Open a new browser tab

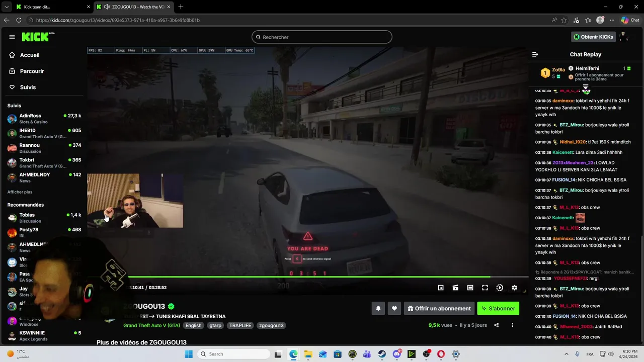click(x=181, y=7)
